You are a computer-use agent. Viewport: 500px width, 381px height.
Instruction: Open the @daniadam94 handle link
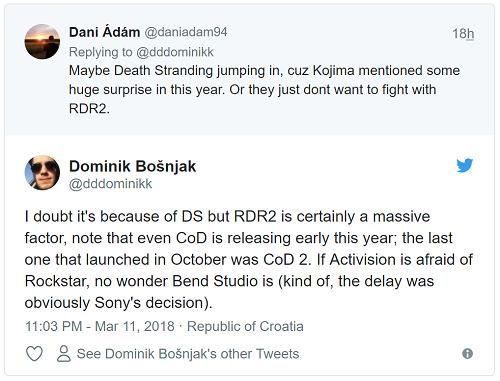point(186,32)
